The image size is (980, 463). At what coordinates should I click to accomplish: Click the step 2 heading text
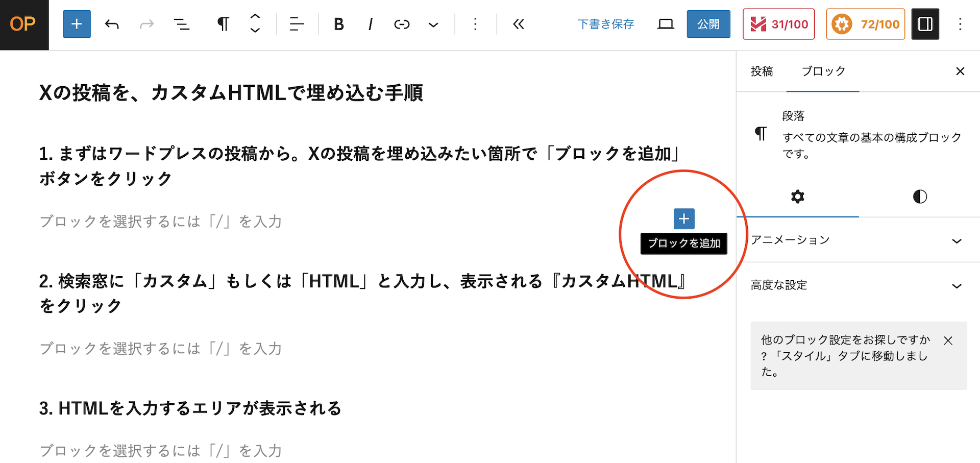(x=364, y=293)
